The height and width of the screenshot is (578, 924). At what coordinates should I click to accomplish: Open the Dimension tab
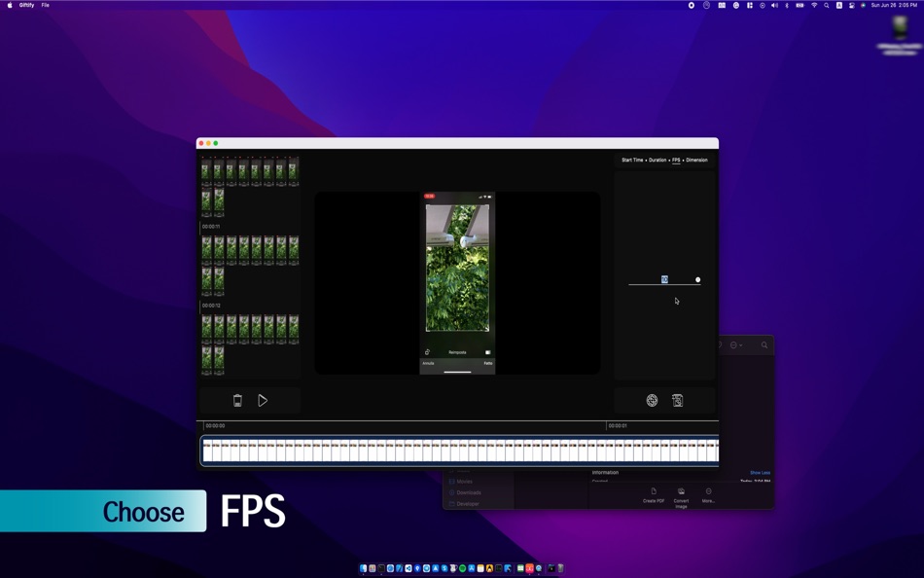pyautogui.click(x=696, y=160)
